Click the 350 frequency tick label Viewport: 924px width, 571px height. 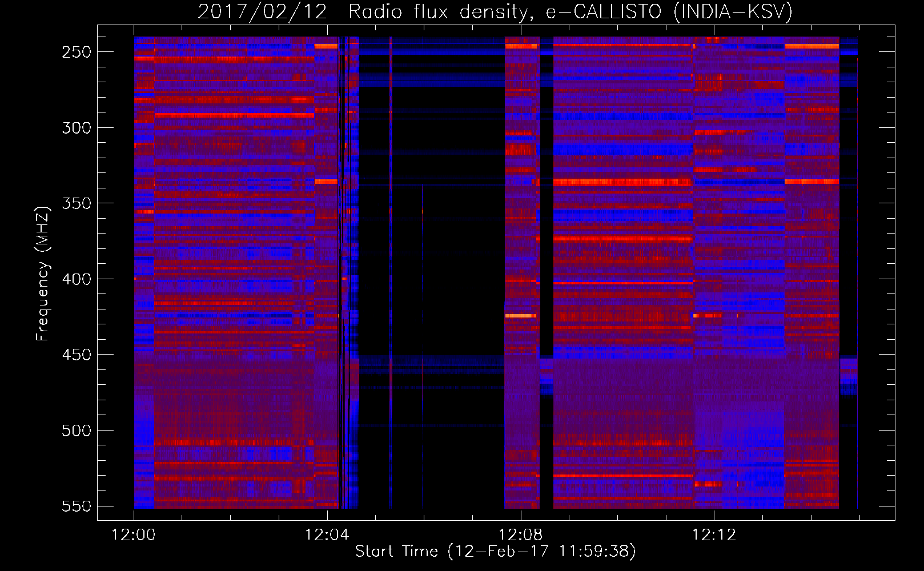point(77,204)
